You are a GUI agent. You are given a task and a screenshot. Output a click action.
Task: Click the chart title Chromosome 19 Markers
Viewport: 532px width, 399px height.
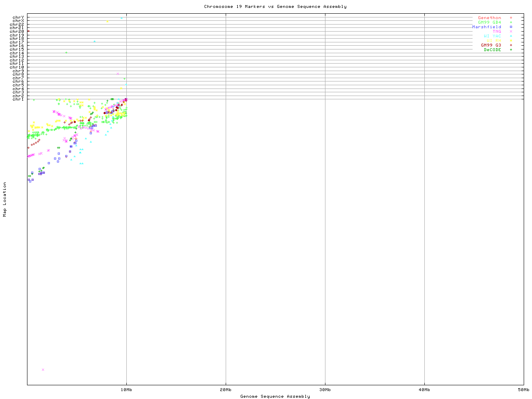(275, 7)
